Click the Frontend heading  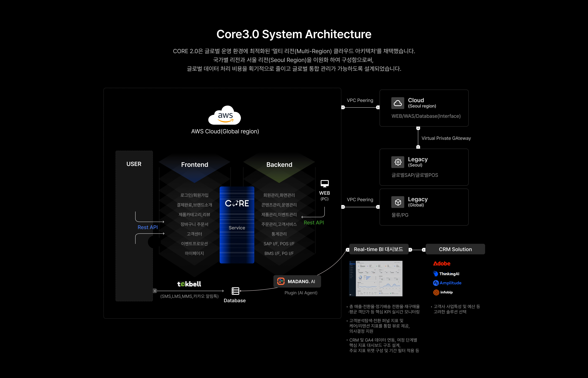[194, 164]
